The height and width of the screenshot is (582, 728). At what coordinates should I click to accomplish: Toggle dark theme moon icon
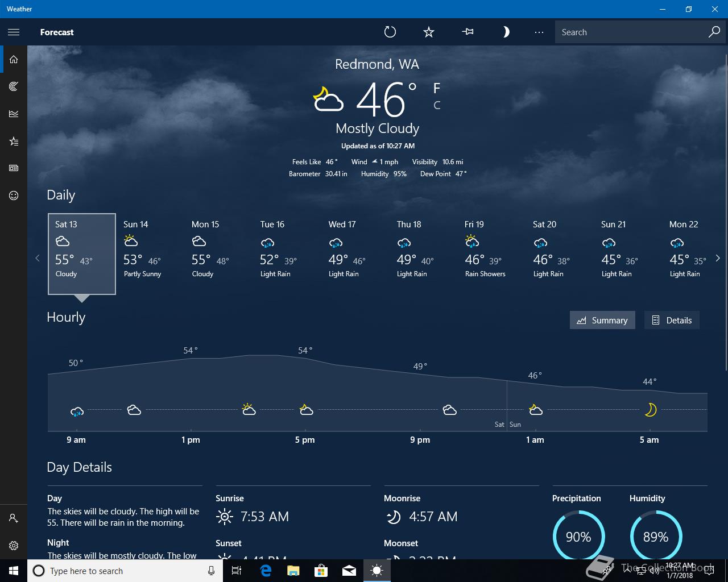[506, 32]
